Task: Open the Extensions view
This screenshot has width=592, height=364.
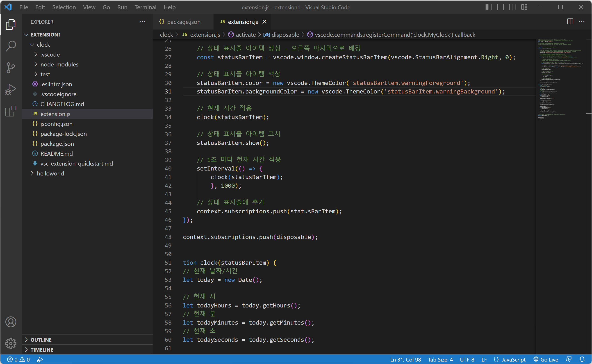Action: point(11,111)
